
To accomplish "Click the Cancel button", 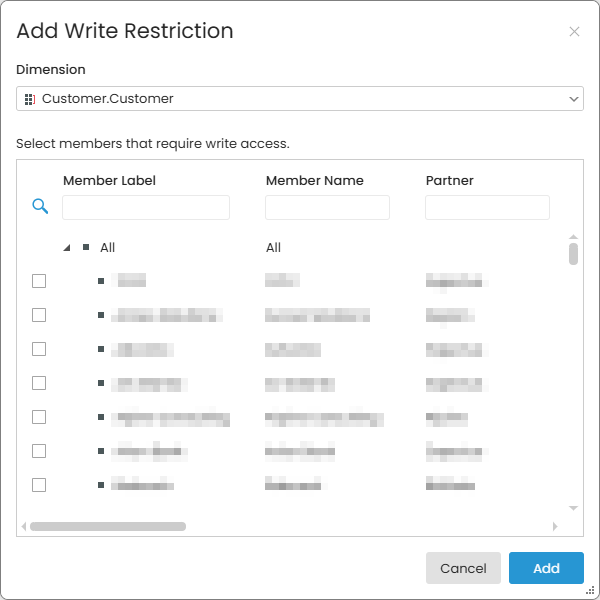I will tap(463, 568).
